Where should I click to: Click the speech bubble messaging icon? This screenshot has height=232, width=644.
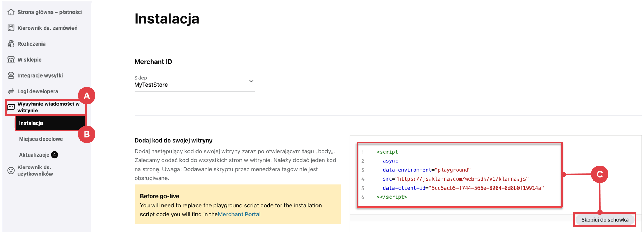click(x=11, y=107)
